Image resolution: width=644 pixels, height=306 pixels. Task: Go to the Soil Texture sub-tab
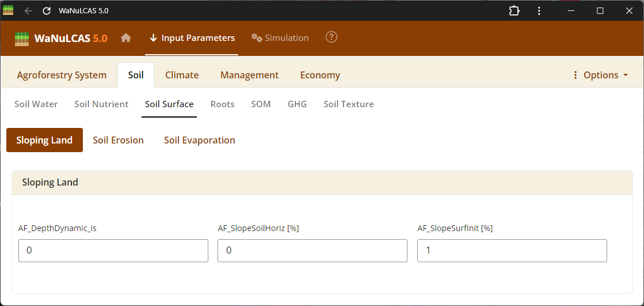tap(349, 104)
